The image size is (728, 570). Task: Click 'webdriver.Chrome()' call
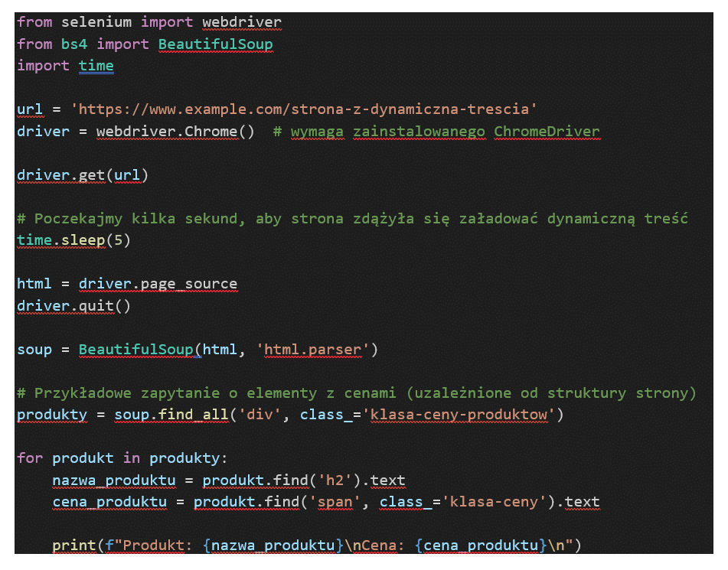[x=175, y=132]
